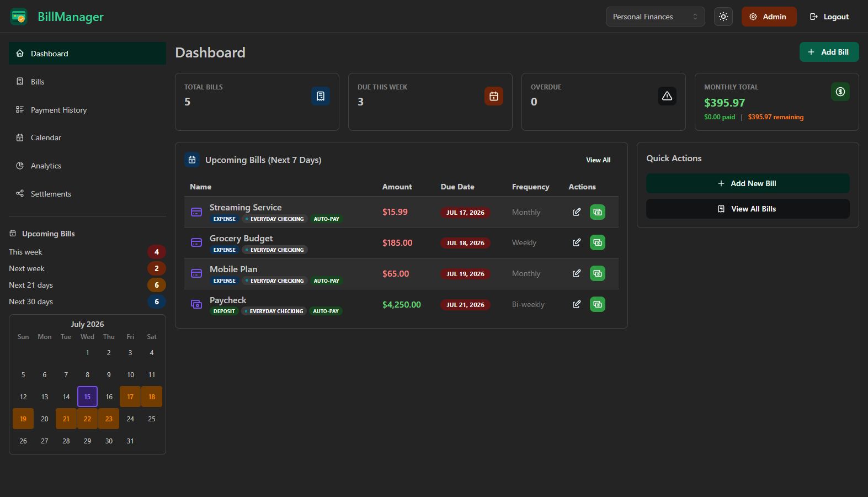Screen dimensions: 868x497
Task: Edit the Mobile Plan bill
Action: (x=577, y=273)
